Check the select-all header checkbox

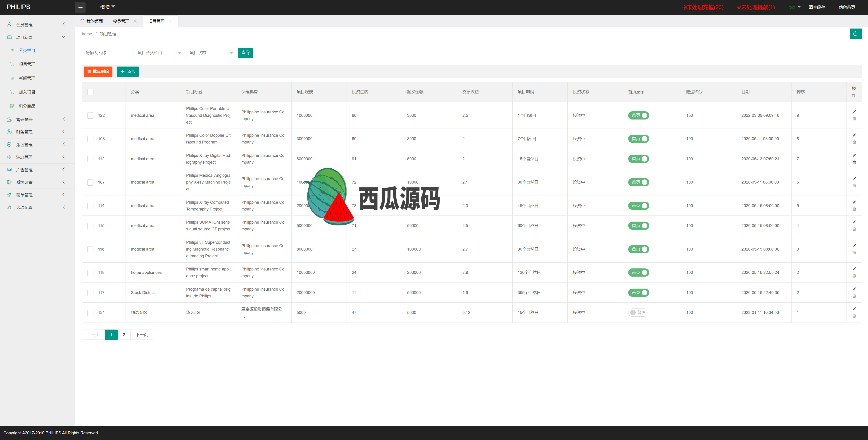click(90, 92)
